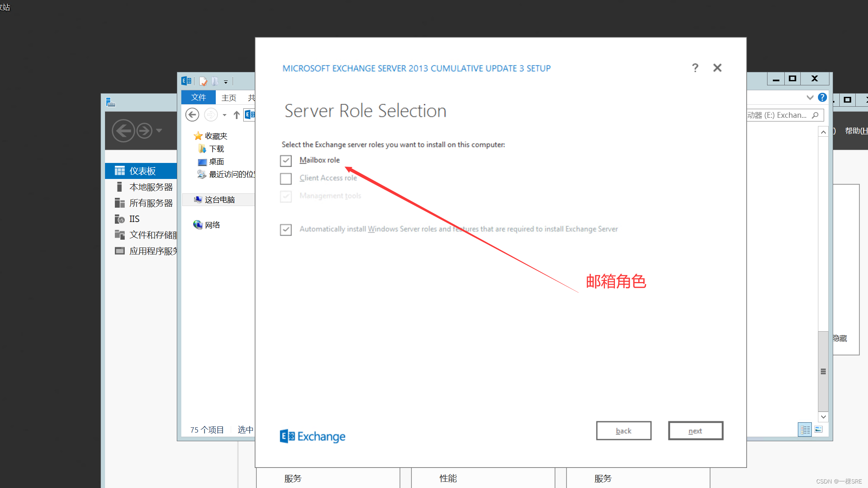Click the search magnifier in address box

point(815,115)
